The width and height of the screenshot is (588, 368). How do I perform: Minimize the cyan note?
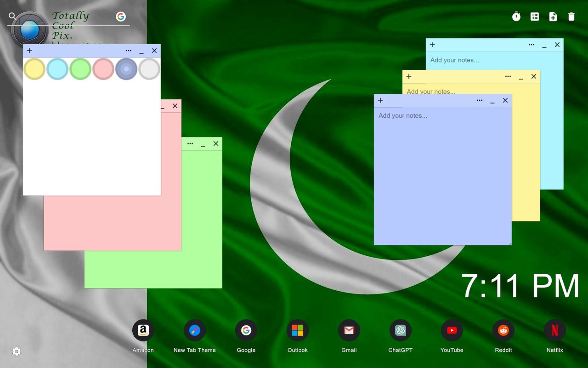coord(544,46)
